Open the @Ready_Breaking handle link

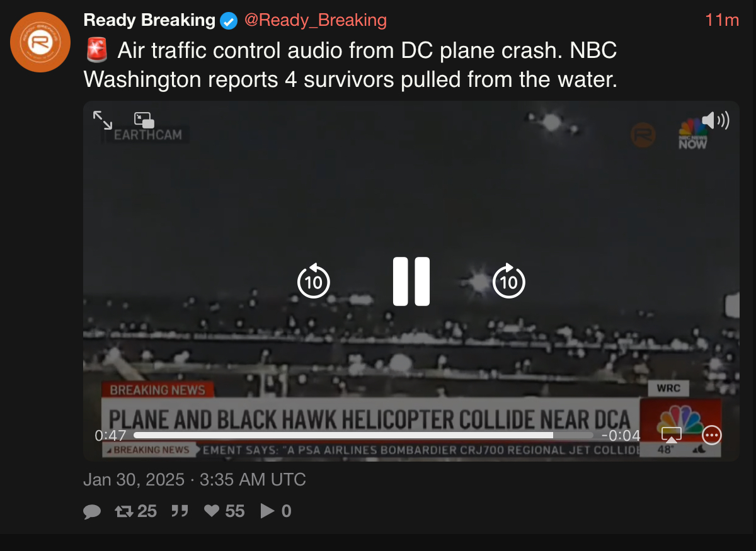pos(315,20)
